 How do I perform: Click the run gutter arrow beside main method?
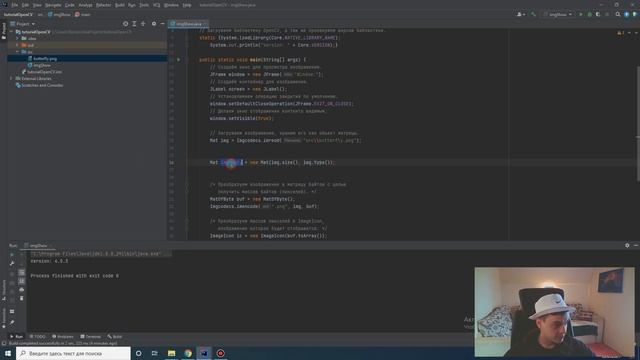click(178, 60)
